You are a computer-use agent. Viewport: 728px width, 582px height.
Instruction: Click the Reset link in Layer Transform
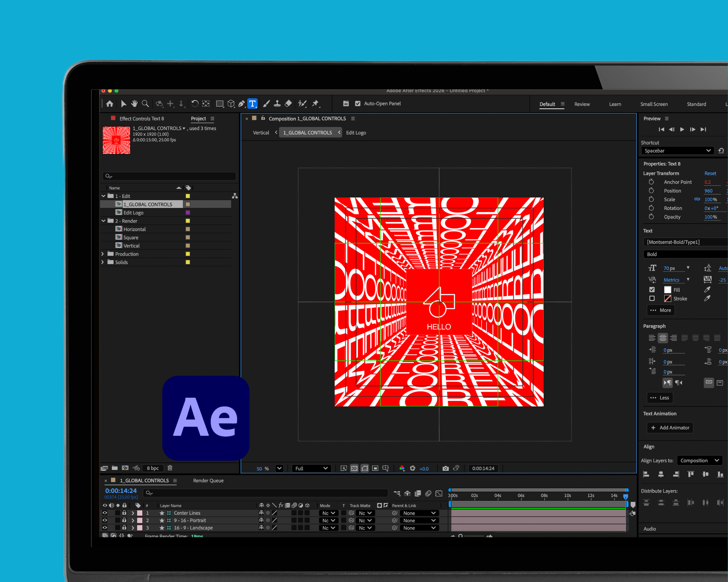pyautogui.click(x=710, y=173)
